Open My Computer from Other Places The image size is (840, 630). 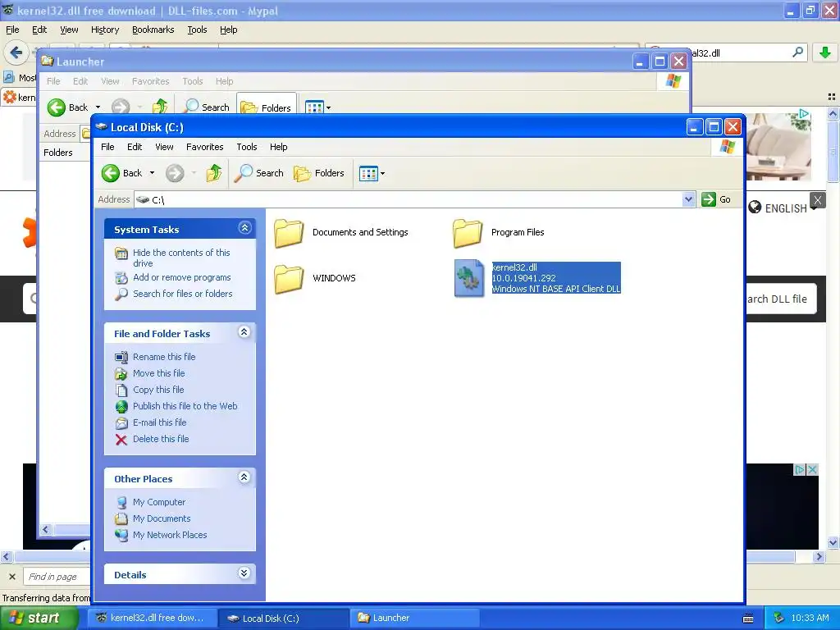159,502
